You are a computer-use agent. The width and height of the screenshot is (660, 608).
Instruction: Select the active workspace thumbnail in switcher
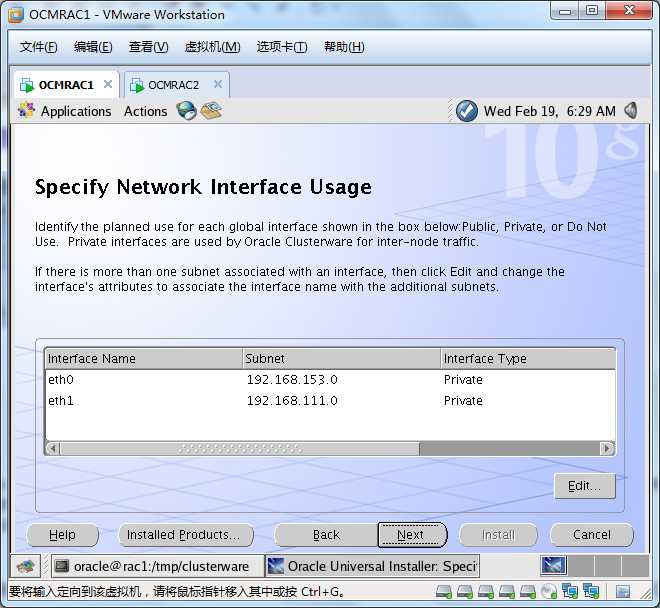[554, 565]
